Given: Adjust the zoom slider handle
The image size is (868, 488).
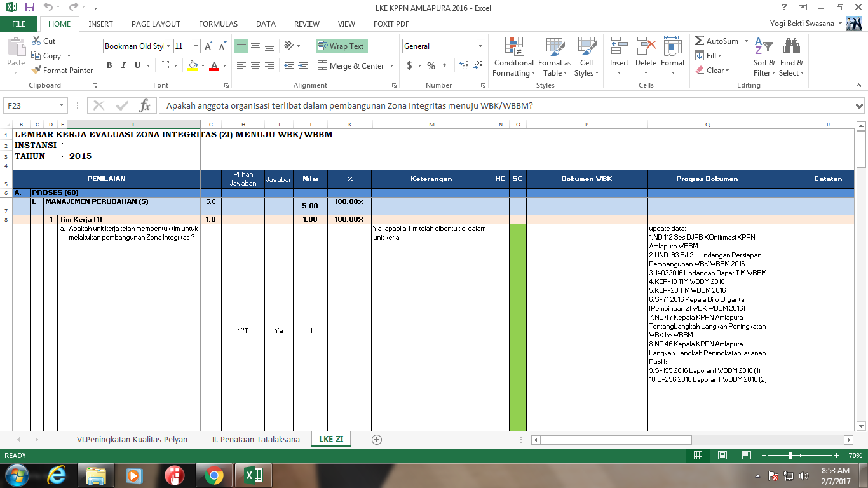Looking at the screenshot, I should click(790, 456).
